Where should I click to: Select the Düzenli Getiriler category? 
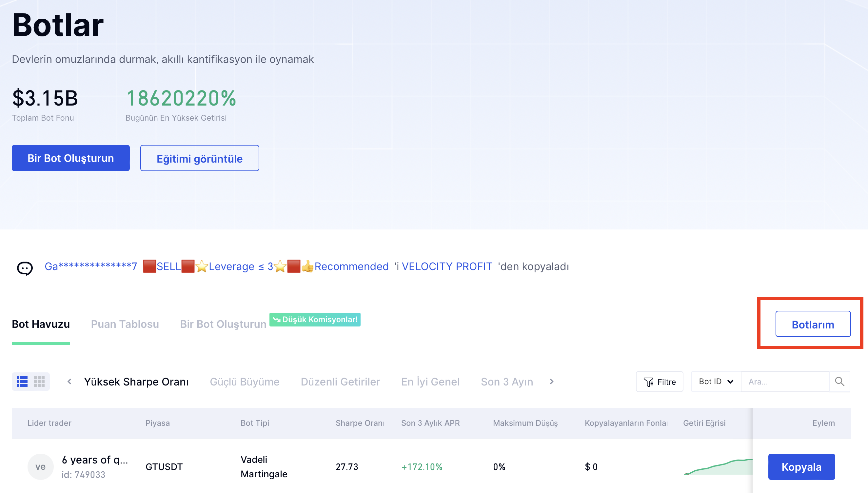[x=340, y=382]
